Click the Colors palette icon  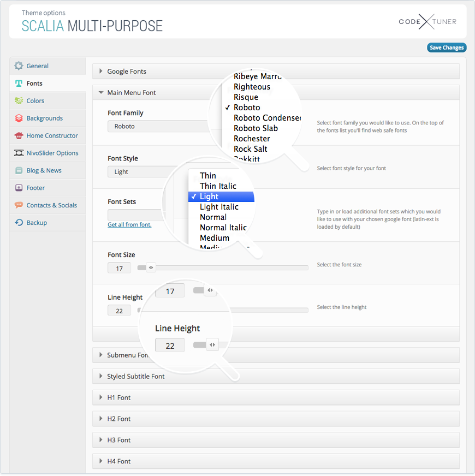point(19,101)
